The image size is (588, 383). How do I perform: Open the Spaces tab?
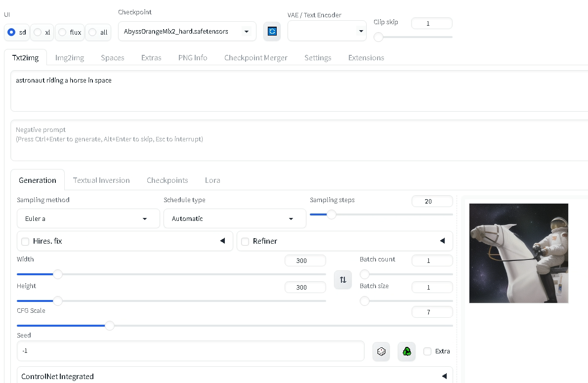click(x=113, y=58)
